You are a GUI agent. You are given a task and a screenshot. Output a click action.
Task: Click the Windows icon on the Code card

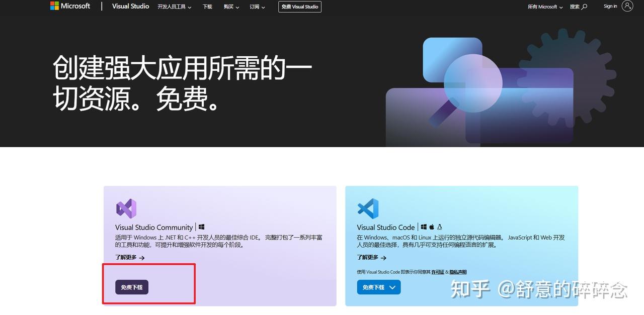[423, 227]
